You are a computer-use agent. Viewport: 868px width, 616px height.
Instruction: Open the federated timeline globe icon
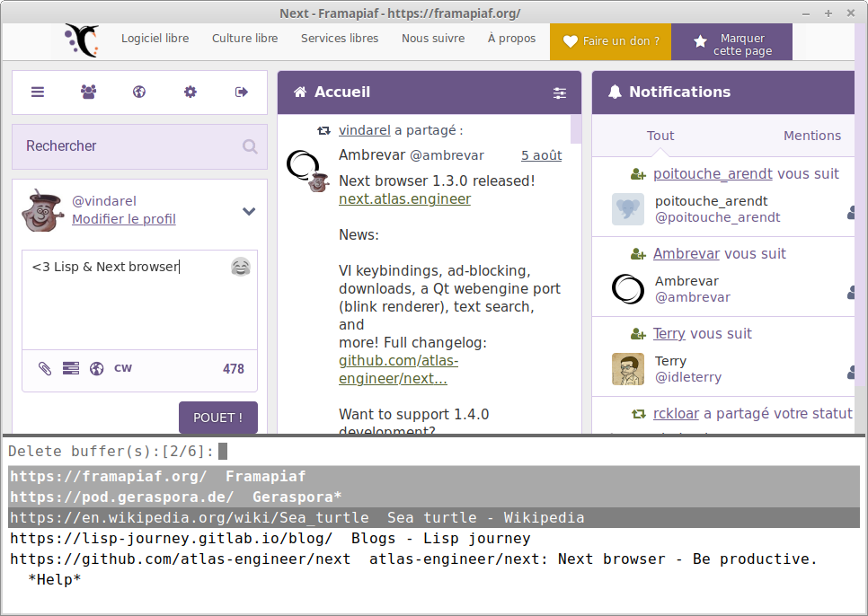click(139, 92)
